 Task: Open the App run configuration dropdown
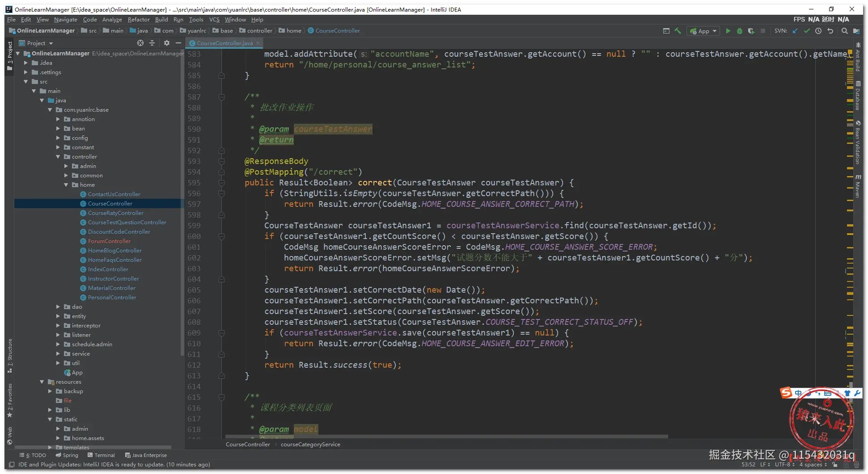click(704, 31)
